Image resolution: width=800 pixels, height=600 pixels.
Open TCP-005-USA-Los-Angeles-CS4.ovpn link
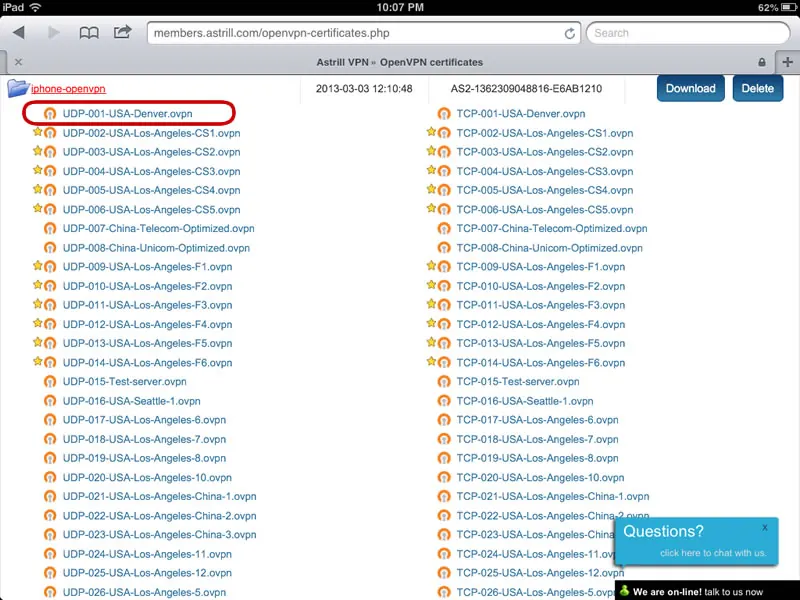[545, 190]
